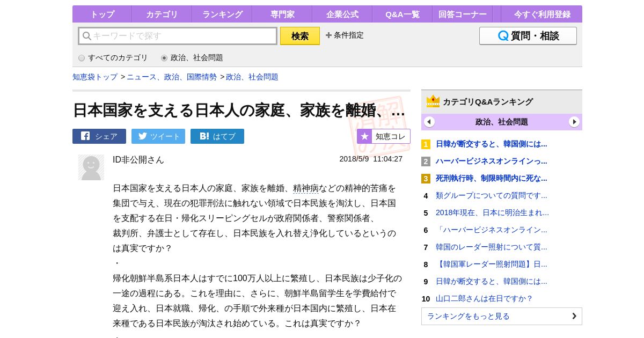Viewport: 644px width, 338px height.
Task: Click ランキングをもっと見る button
Action: [x=502, y=316]
